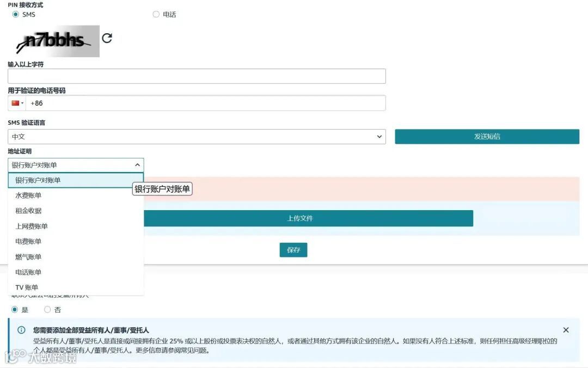
Task: Focus the +86 phone number field
Action: 205,103
